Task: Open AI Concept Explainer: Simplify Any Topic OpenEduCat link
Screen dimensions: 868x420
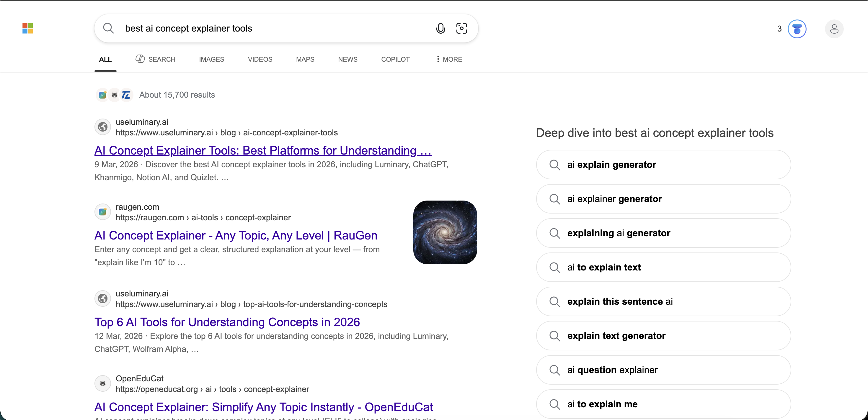Action: 263,407
